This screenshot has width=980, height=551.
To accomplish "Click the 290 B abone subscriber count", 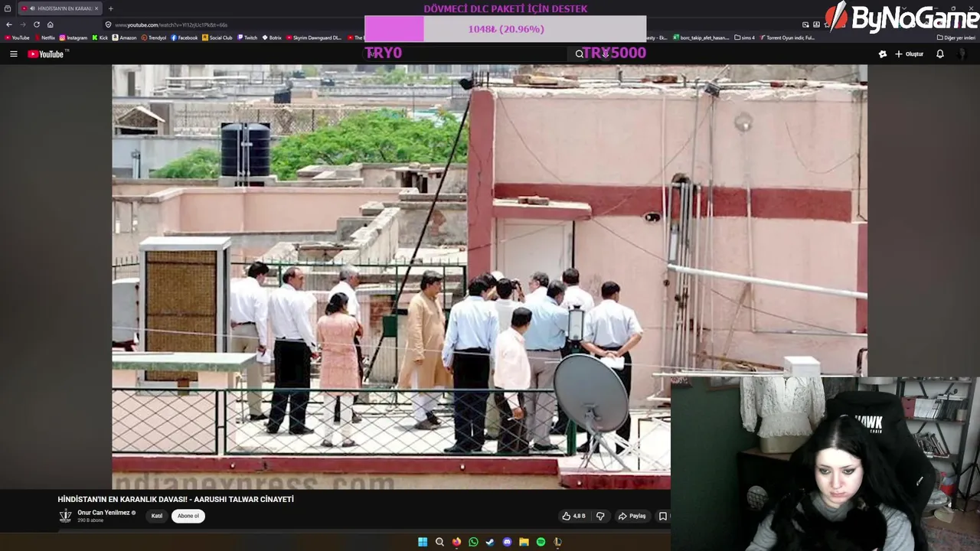I will 90,520.
